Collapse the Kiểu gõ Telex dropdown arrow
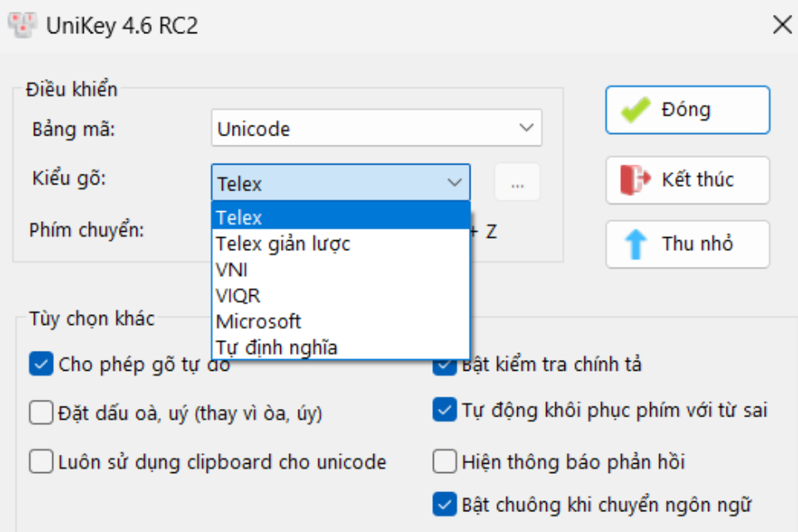This screenshot has height=532, width=798. click(454, 183)
